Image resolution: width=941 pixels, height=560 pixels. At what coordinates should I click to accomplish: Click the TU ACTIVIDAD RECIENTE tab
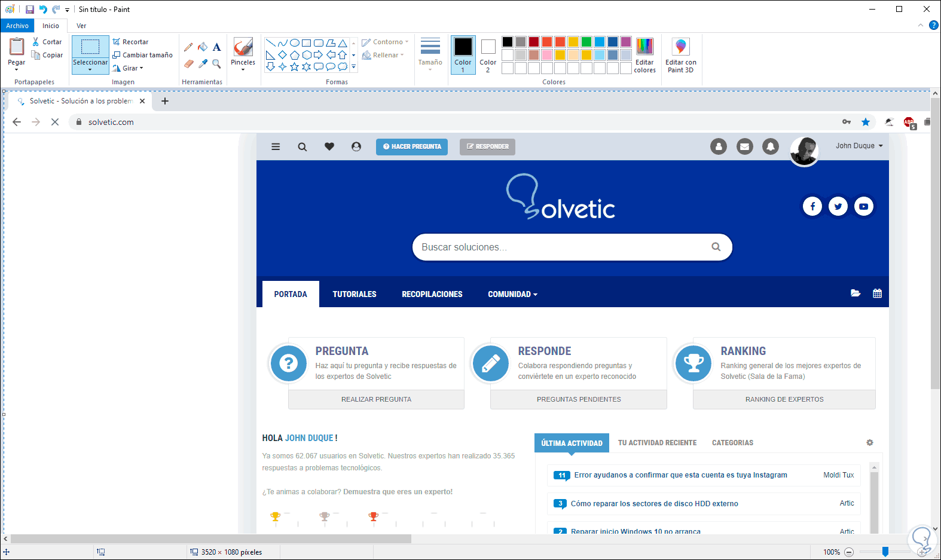coord(657,443)
